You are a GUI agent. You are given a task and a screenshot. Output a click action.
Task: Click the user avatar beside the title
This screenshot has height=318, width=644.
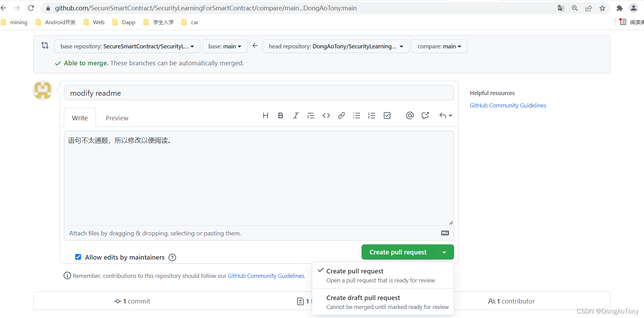click(42, 91)
